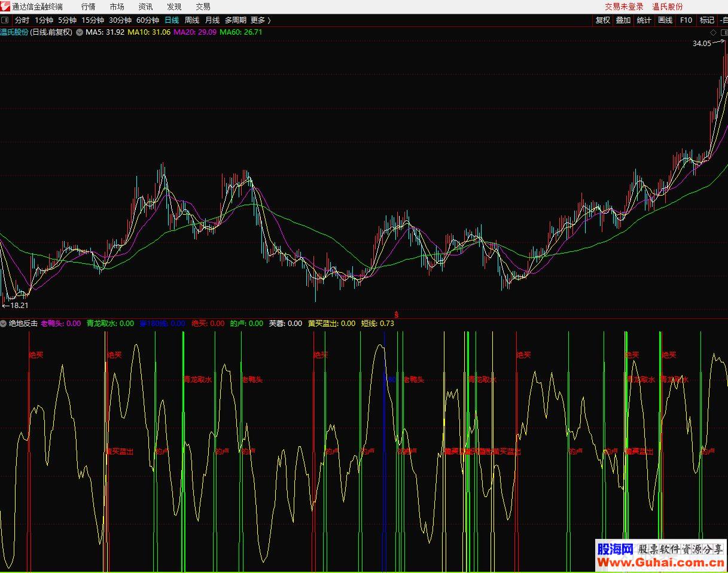
Task: Click the 绝买: 0.00 indicator value
Action: pos(208,324)
